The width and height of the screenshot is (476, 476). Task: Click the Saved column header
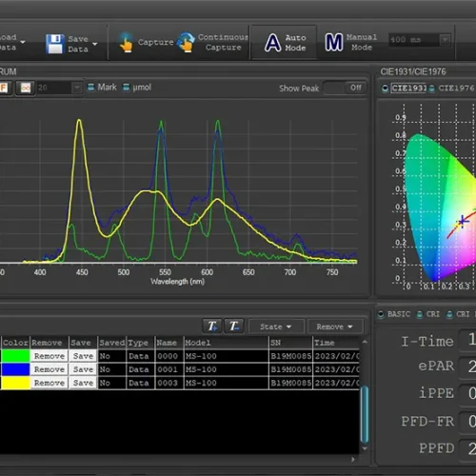(x=112, y=343)
